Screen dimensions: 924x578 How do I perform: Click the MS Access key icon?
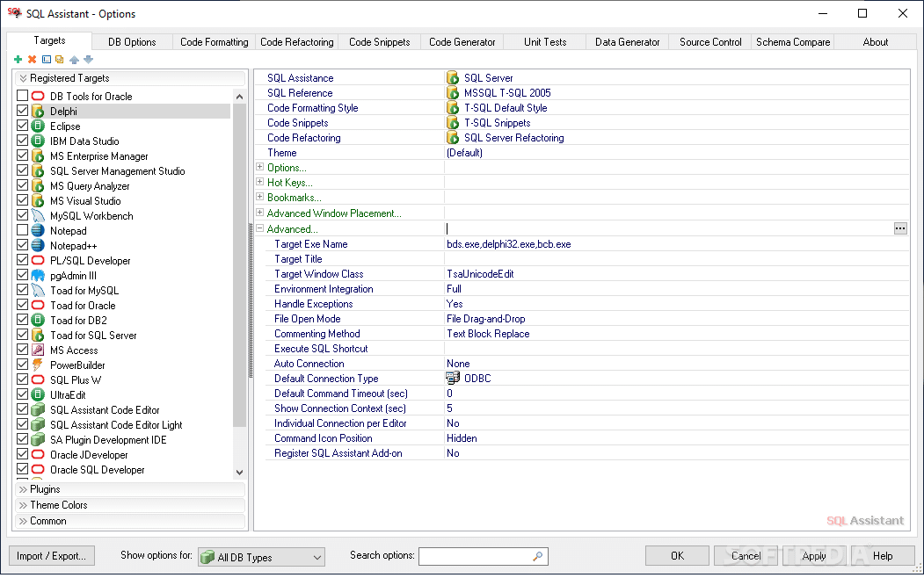tap(38, 350)
